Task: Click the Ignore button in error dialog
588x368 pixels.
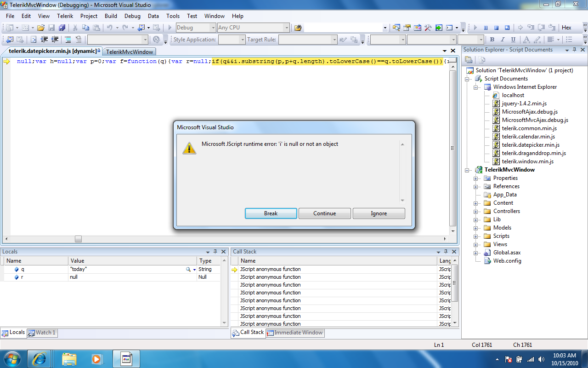Action: [379, 213]
